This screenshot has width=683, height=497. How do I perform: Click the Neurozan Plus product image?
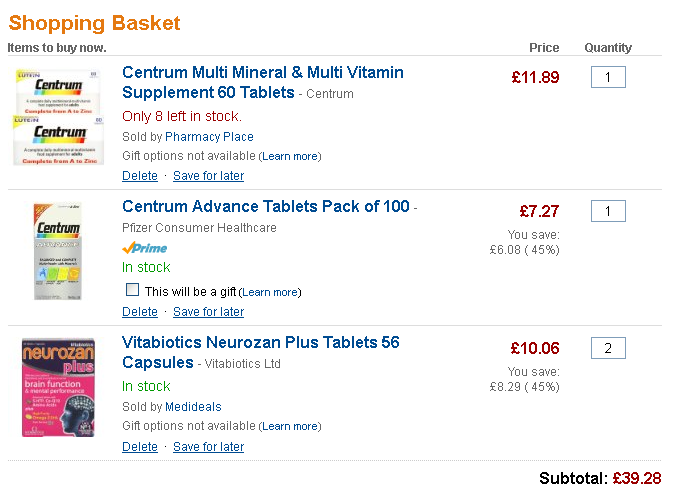(x=59, y=387)
